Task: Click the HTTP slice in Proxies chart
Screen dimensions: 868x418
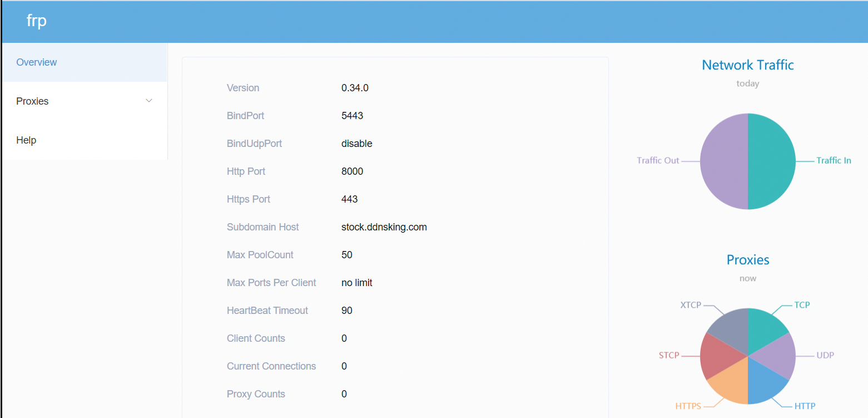Action: [765, 384]
